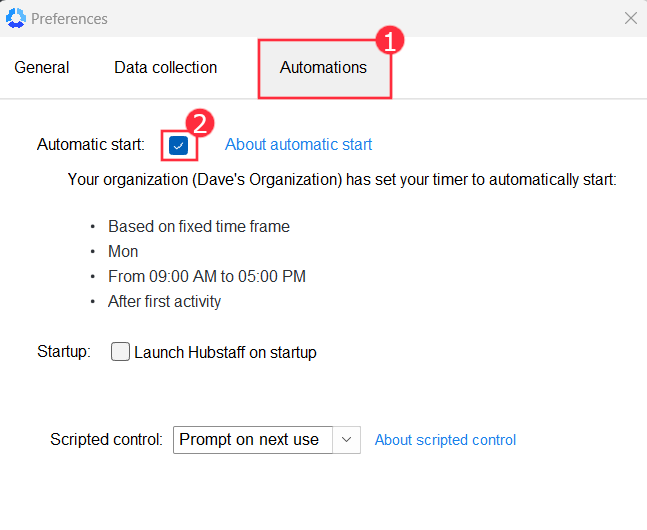Close the Preferences window

pos(630,18)
